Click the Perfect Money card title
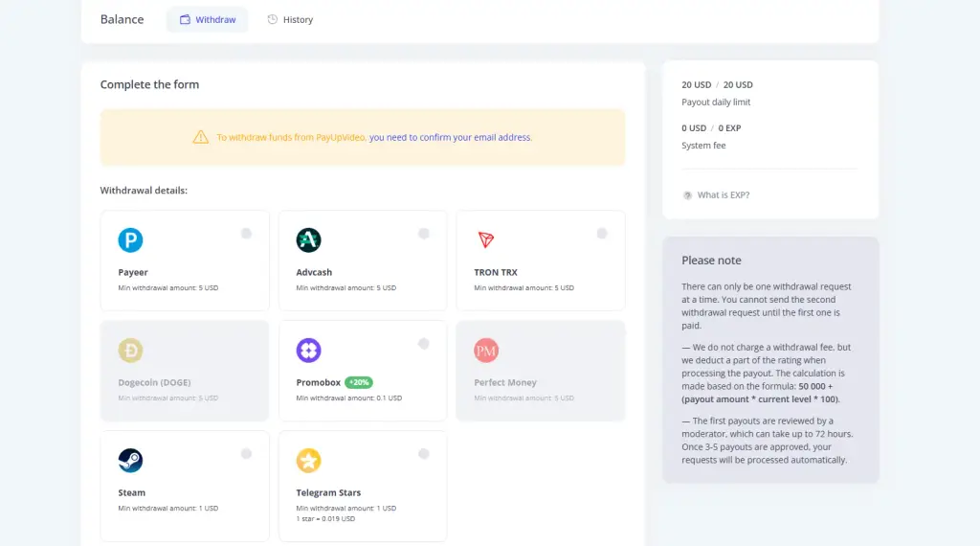The height and width of the screenshot is (546, 980). pyautogui.click(x=505, y=382)
